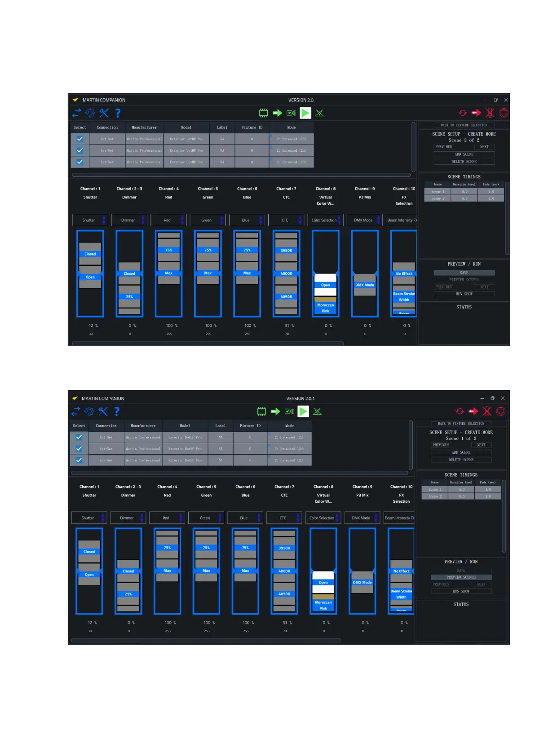Select Back to Fixture Selection in the upper window
535x756 pixels.
click(x=464, y=125)
